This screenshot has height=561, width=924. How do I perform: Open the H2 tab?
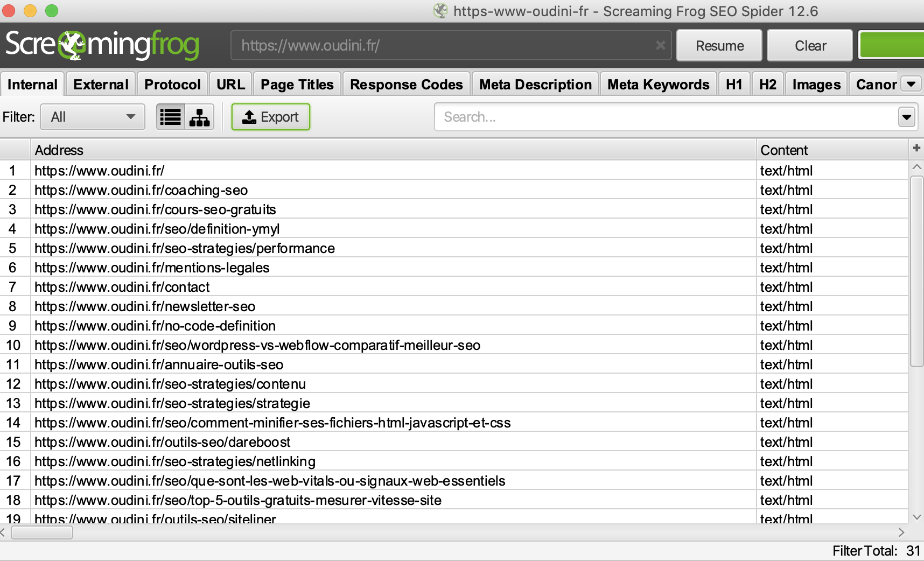pos(767,85)
